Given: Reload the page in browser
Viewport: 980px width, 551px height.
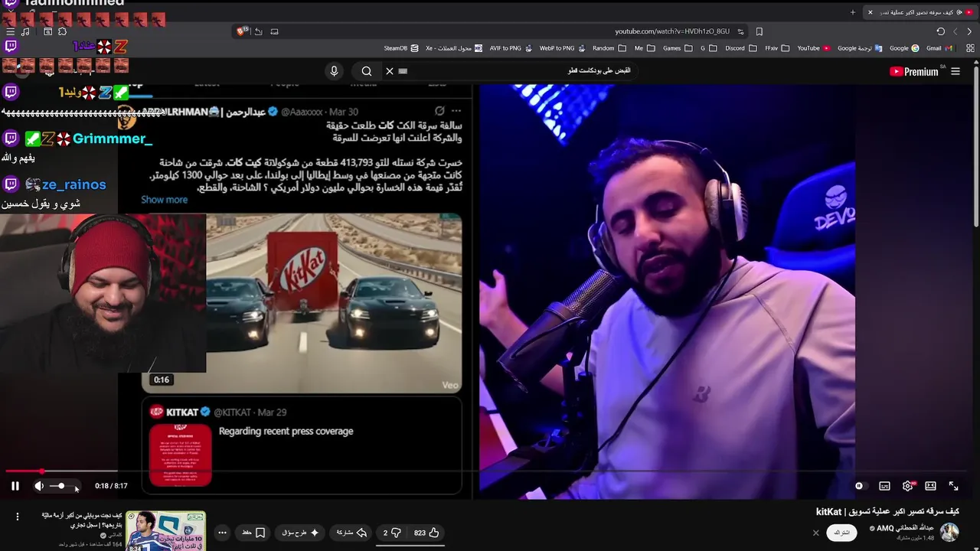Looking at the screenshot, I should tap(940, 31).
